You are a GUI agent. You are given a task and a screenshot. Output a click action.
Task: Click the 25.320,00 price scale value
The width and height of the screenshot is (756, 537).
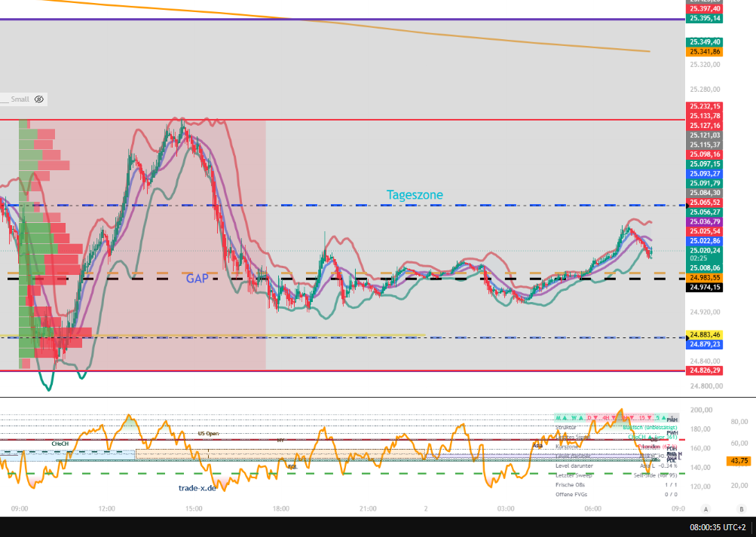click(705, 65)
